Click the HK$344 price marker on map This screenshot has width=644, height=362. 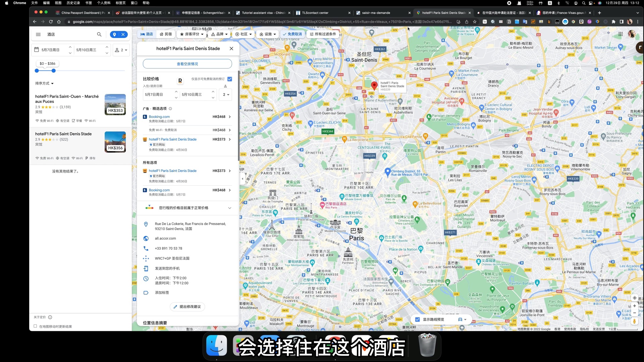coord(328,131)
